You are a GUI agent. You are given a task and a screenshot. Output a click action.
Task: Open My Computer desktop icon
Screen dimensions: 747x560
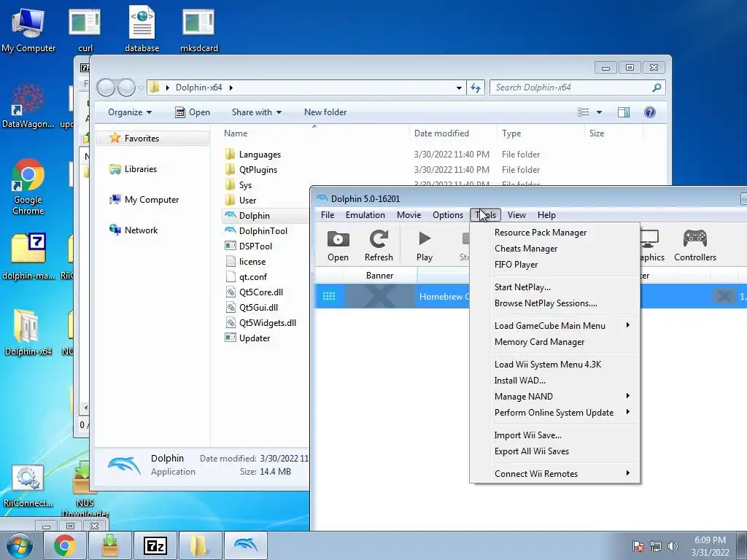click(x=28, y=30)
